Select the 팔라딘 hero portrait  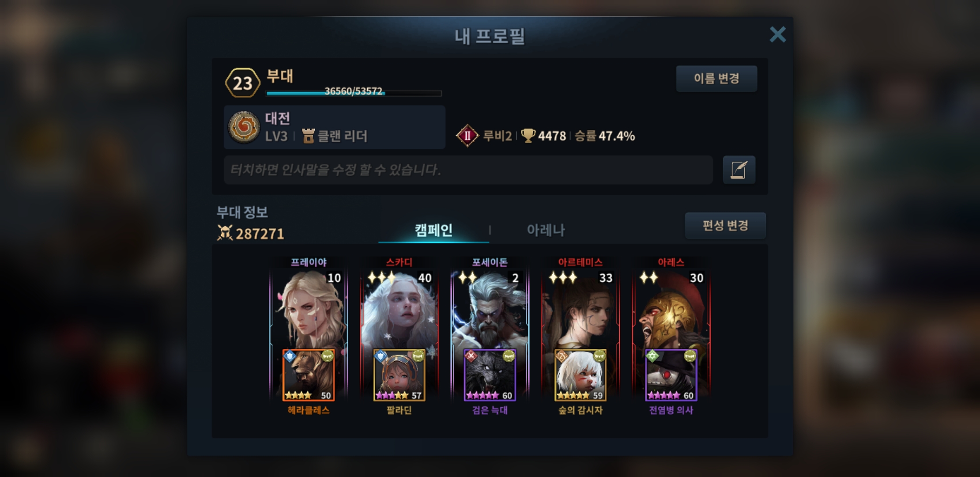(400, 375)
